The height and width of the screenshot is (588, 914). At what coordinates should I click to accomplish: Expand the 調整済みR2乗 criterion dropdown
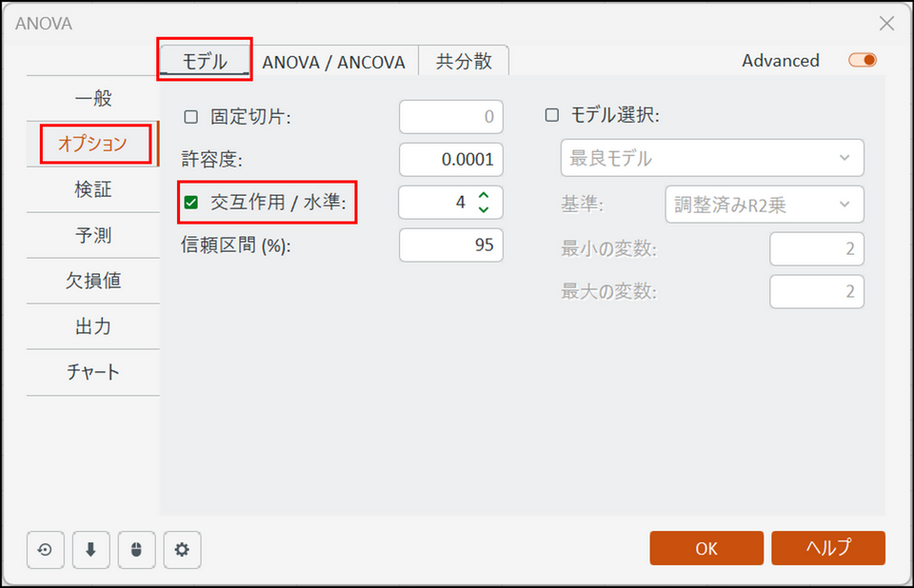763,204
